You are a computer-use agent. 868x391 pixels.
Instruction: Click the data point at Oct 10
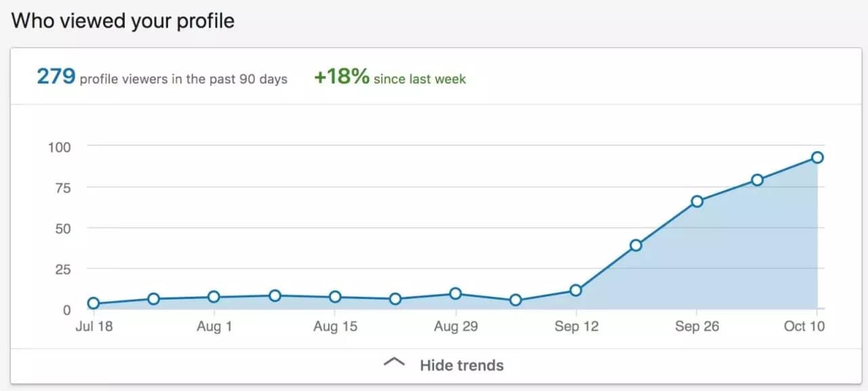coord(817,157)
